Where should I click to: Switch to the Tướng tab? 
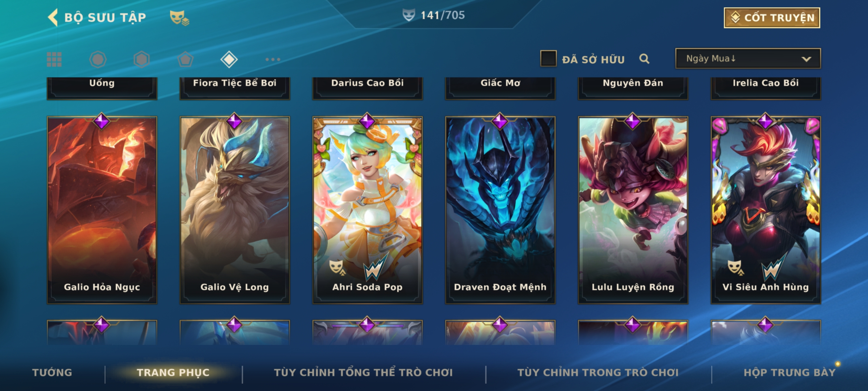[52, 373]
